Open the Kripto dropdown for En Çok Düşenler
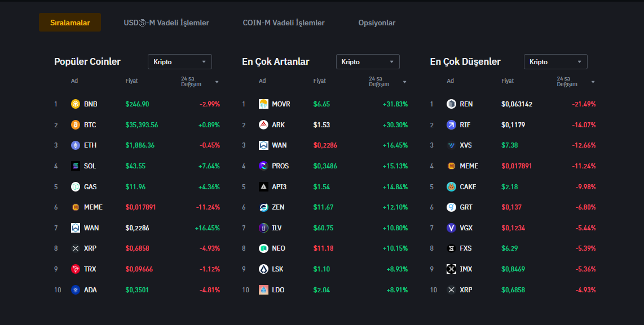 (x=555, y=62)
